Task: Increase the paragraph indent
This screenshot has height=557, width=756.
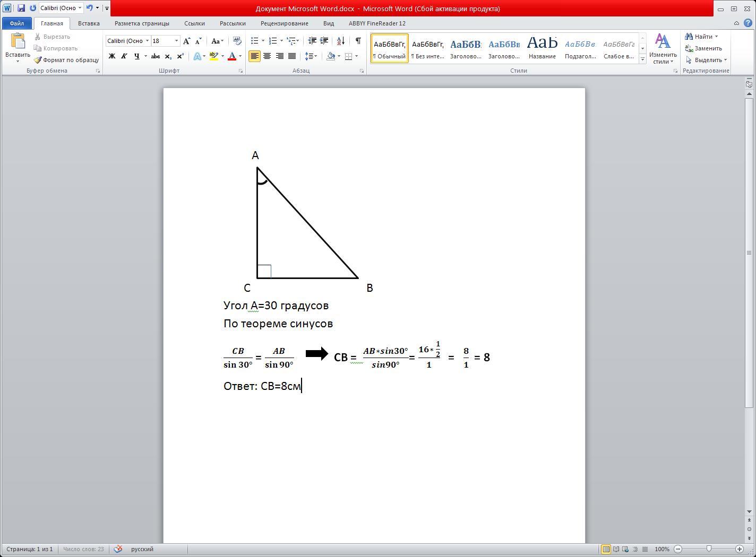Action: pyautogui.click(x=324, y=41)
